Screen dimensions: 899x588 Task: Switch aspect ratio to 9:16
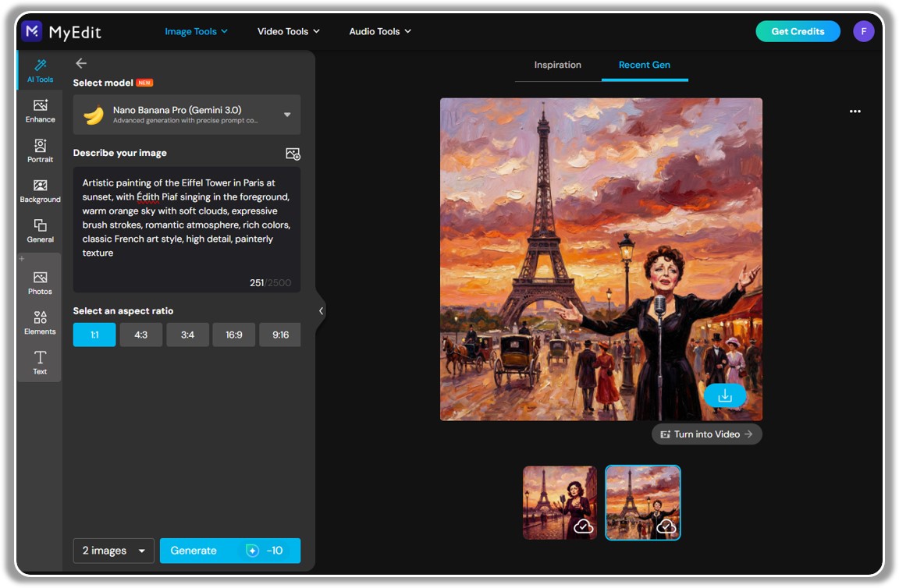[280, 335]
